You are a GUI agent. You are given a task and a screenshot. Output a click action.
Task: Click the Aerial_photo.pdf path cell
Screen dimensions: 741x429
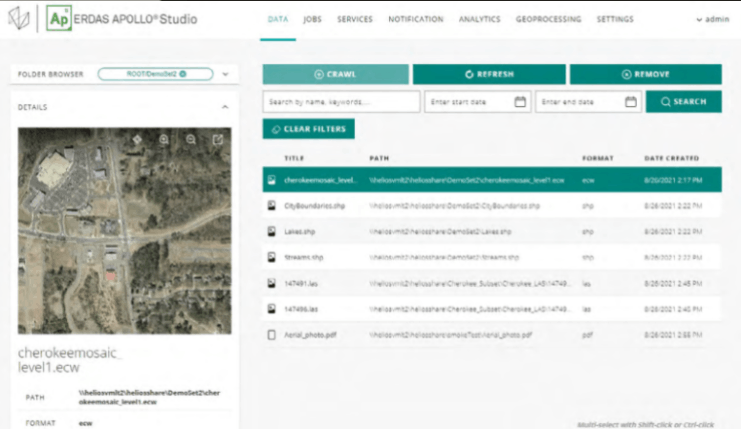[x=450, y=335]
